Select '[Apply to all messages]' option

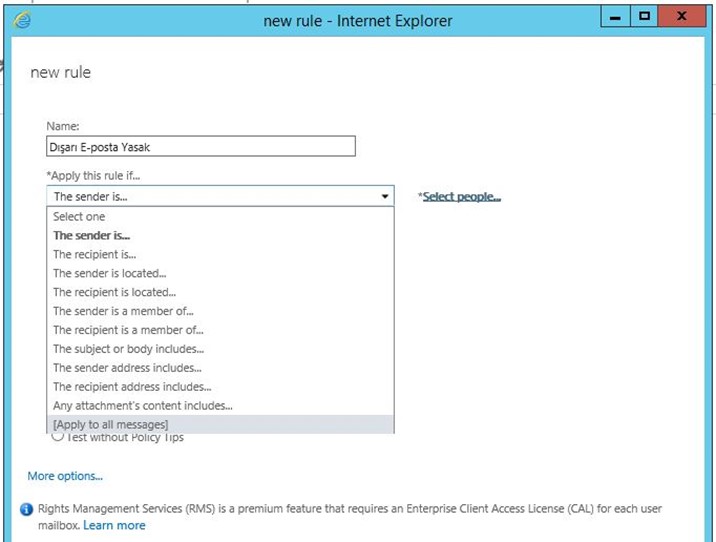(220, 425)
